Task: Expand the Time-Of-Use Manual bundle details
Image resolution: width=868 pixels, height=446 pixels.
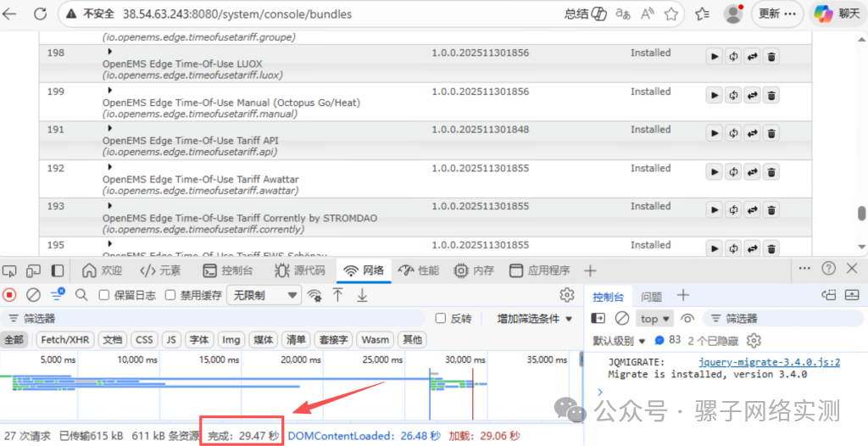Action: tap(109, 91)
